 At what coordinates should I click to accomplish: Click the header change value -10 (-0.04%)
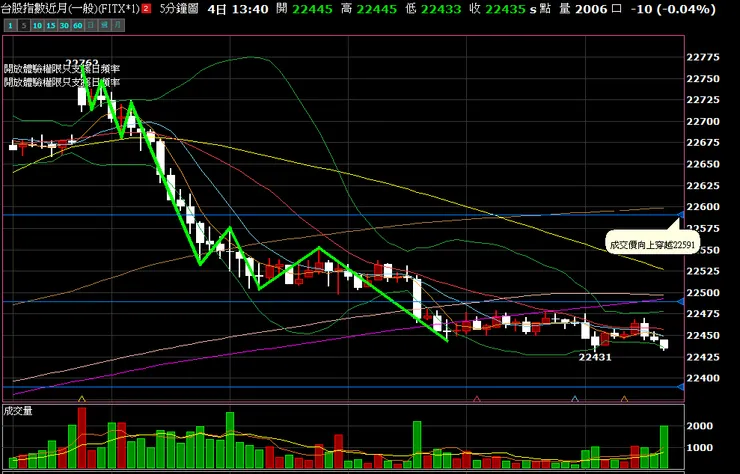coord(673,9)
